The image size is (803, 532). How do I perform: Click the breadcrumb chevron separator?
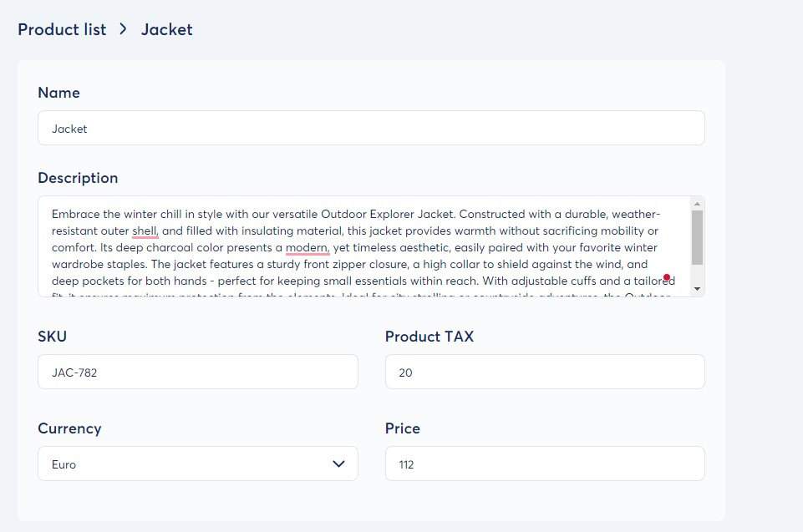click(123, 29)
